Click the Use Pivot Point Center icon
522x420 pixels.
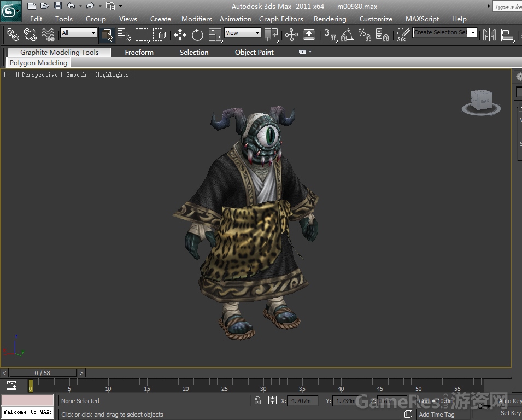(271, 34)
